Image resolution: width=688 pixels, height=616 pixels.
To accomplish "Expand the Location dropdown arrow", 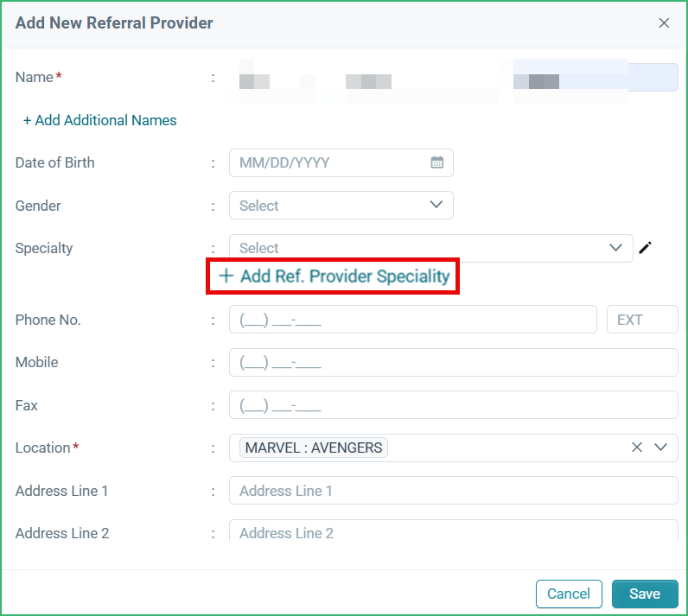I will pos(661,448).
